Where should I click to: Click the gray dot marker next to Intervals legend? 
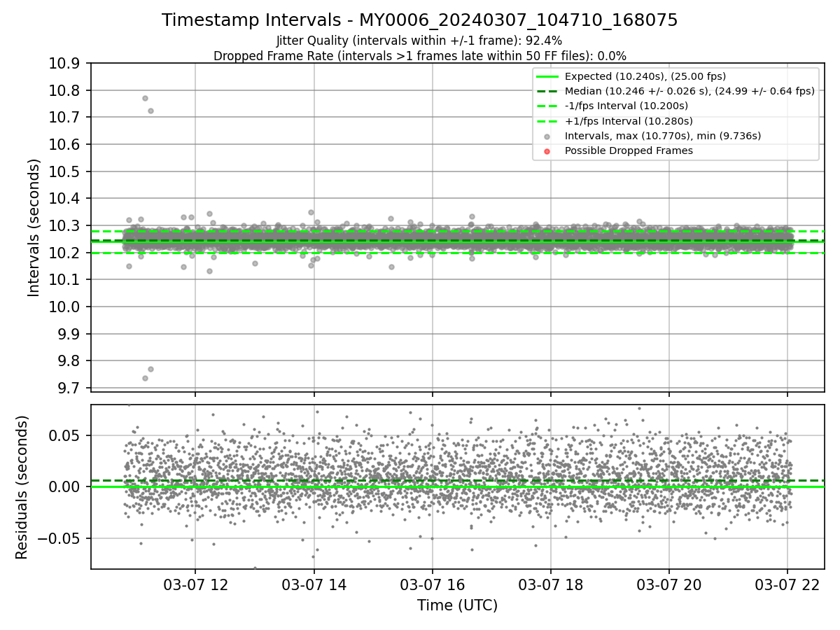547,136
